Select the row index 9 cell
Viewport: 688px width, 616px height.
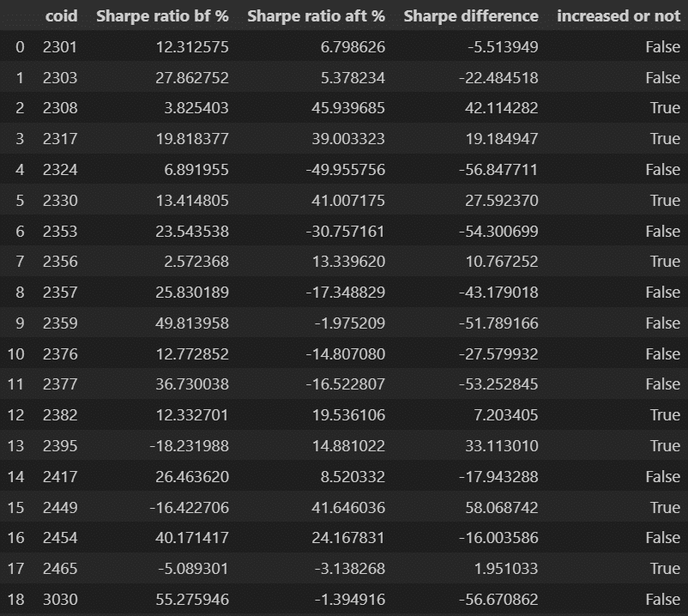click(20, 323)
